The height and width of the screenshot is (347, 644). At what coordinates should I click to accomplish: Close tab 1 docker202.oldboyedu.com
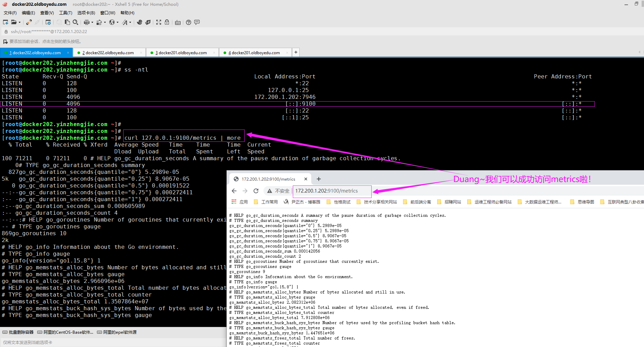[x=68, y=53]
